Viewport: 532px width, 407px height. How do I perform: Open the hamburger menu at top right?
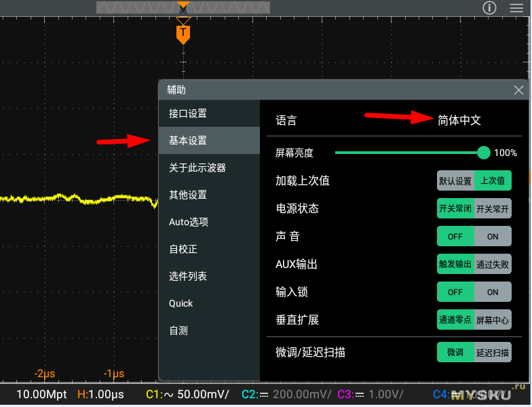pos(516,8)
